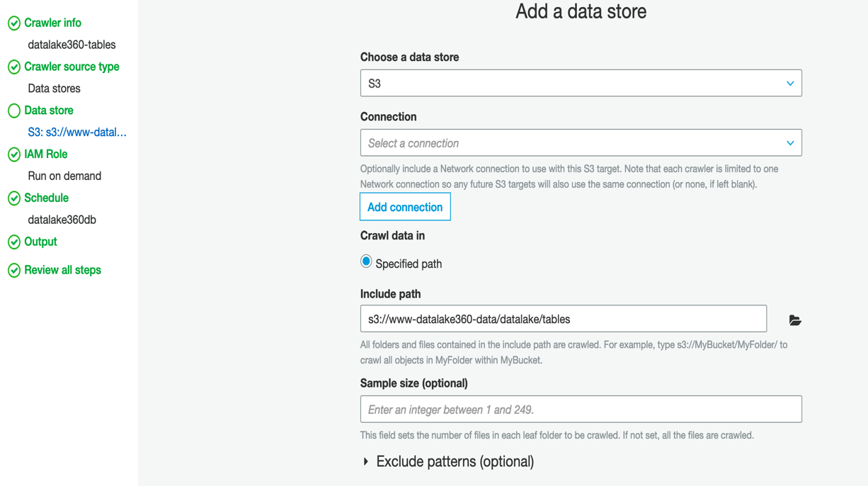The height and width of the screenshot is (486, 868).
Task: Click the checkmark icon next to Crawler source type
Action: [x=14, y=67]
